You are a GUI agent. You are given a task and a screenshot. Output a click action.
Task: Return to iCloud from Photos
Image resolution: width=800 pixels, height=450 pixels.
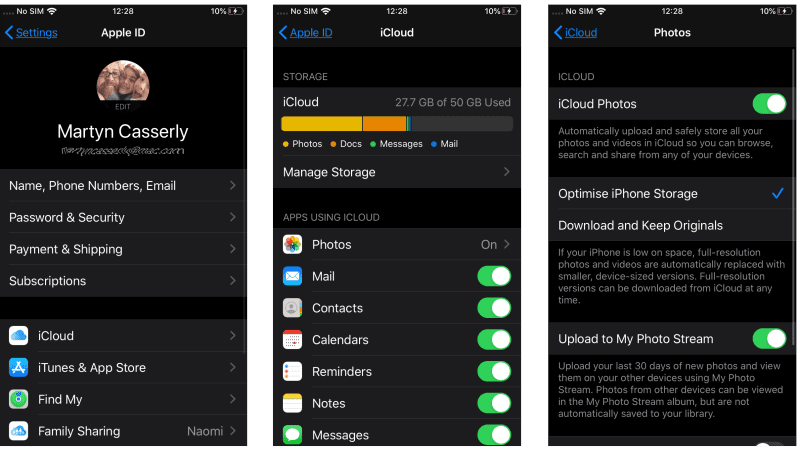pyautogui.click(x=576, y=33)
